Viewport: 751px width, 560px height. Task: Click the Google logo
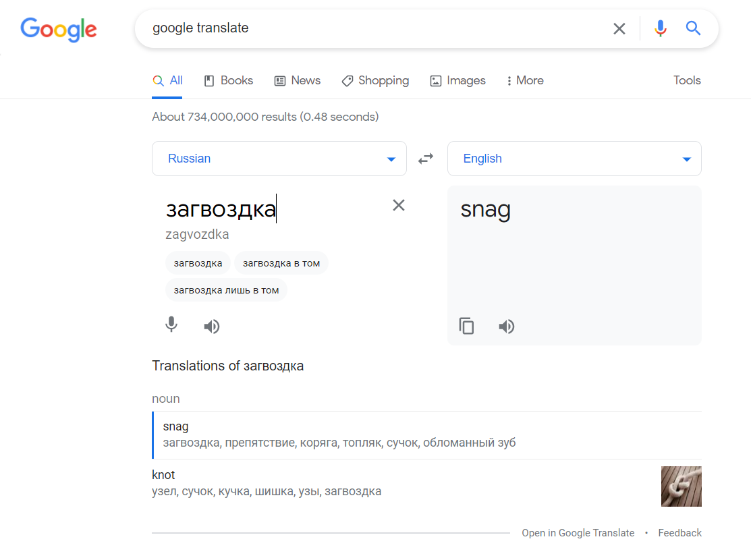(59, 29)
